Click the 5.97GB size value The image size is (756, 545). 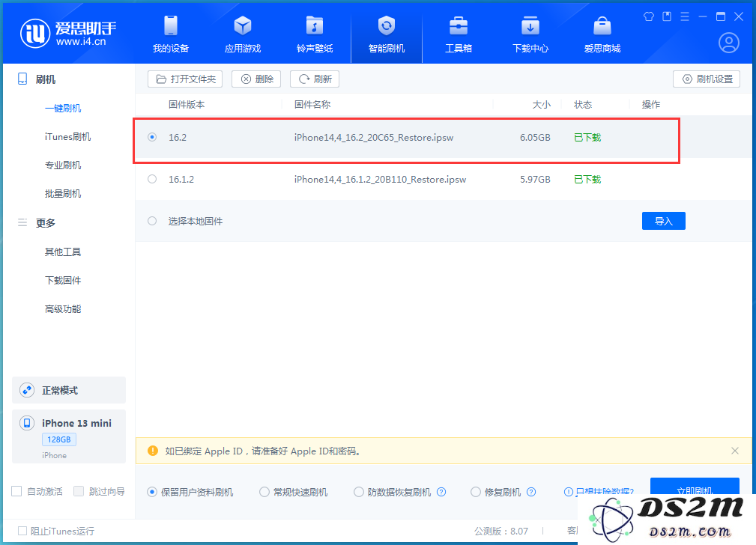click(535, 179)
